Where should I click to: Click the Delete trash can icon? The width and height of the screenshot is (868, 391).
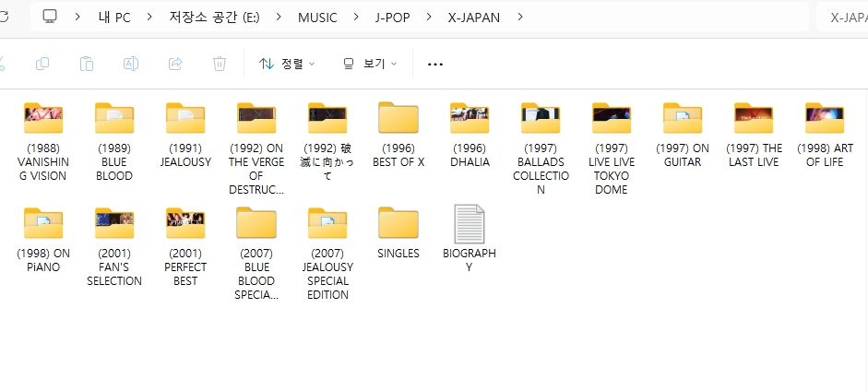[220, 64]
